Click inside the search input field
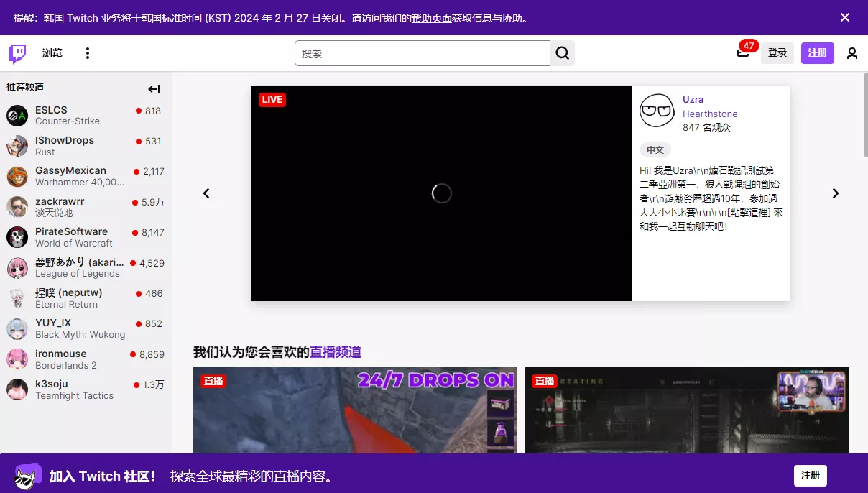This screenshot has height=493, width=868. point(423,52)
